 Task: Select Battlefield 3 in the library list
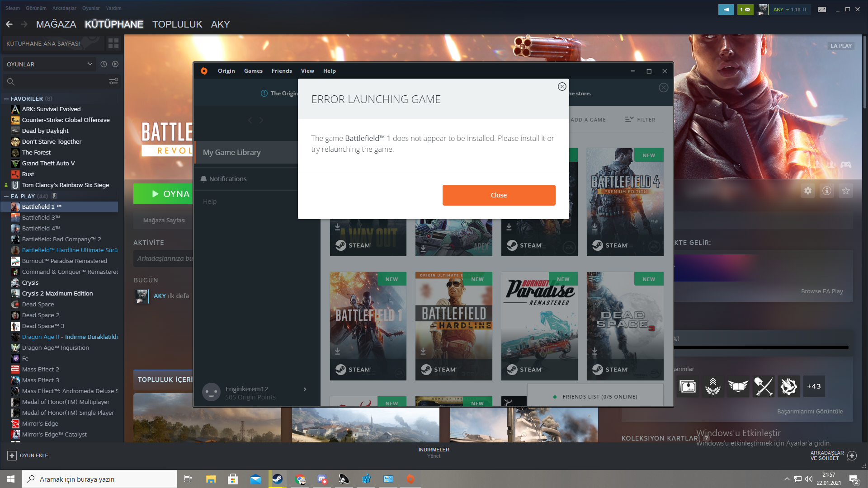click(41, 217)
